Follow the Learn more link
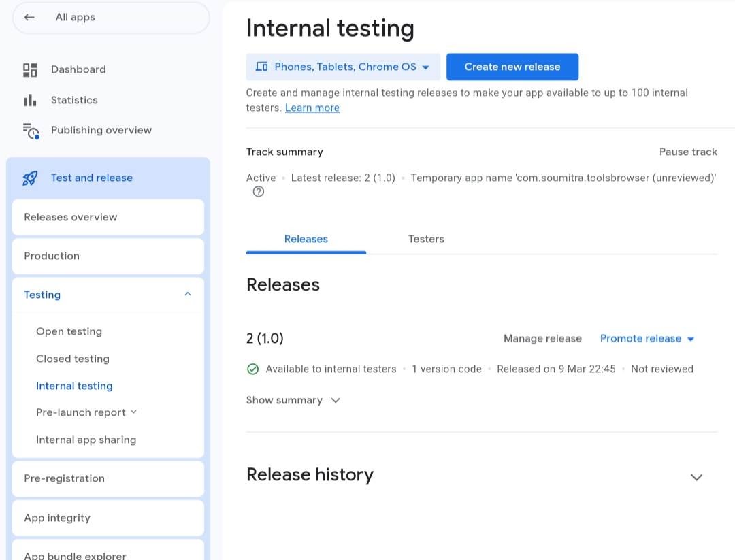 (312, 108)
